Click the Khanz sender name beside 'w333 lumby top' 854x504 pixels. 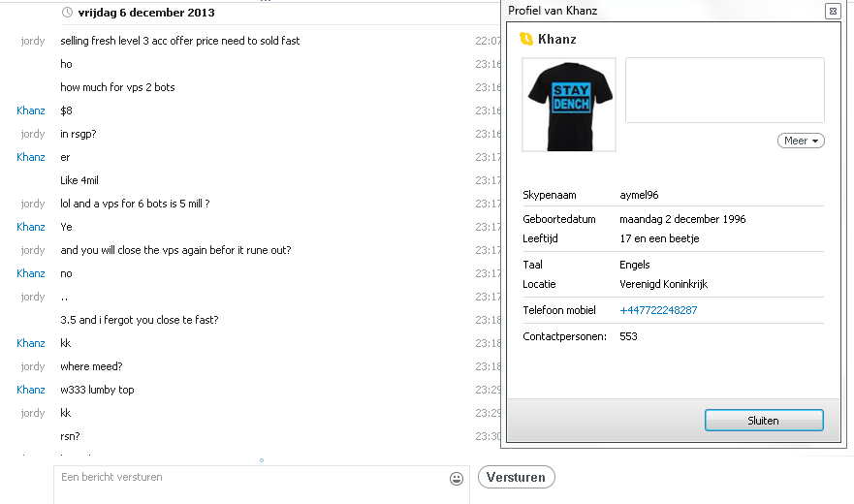coord(31,390)
